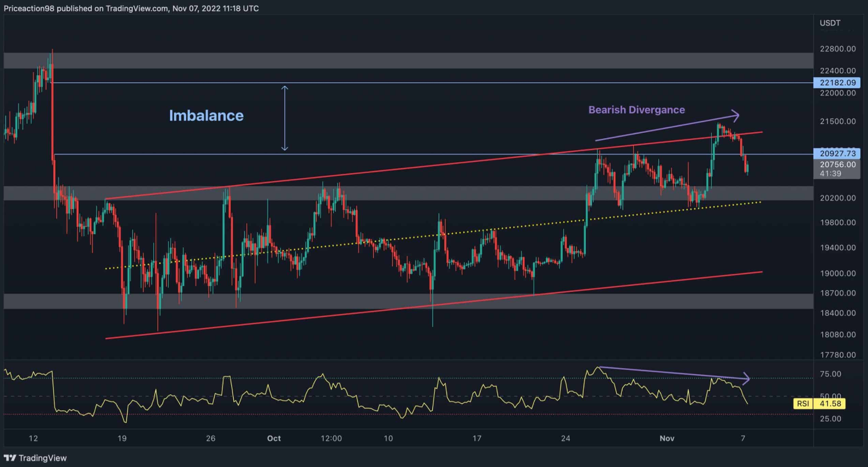Click the 22400.00 price axis label
This screenshot has width=868, height=467.
click(x=838, y=70)
